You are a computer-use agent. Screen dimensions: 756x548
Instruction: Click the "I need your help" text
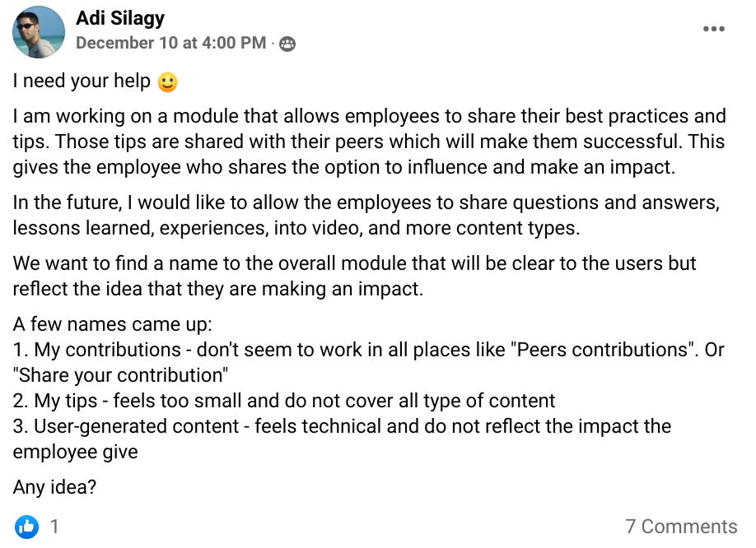(82, 82)
